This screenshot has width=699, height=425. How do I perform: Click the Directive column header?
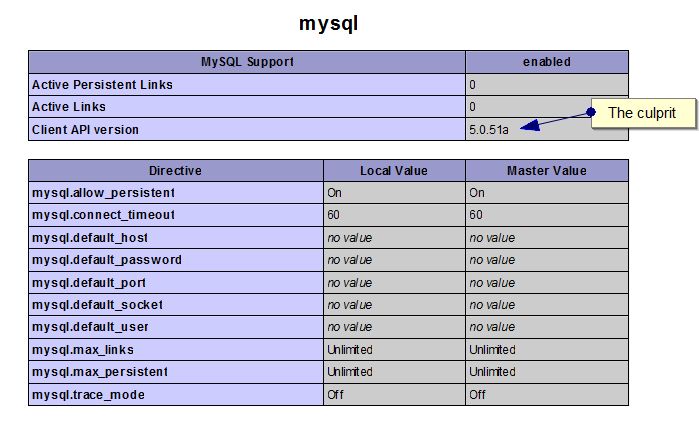(176, 171)
